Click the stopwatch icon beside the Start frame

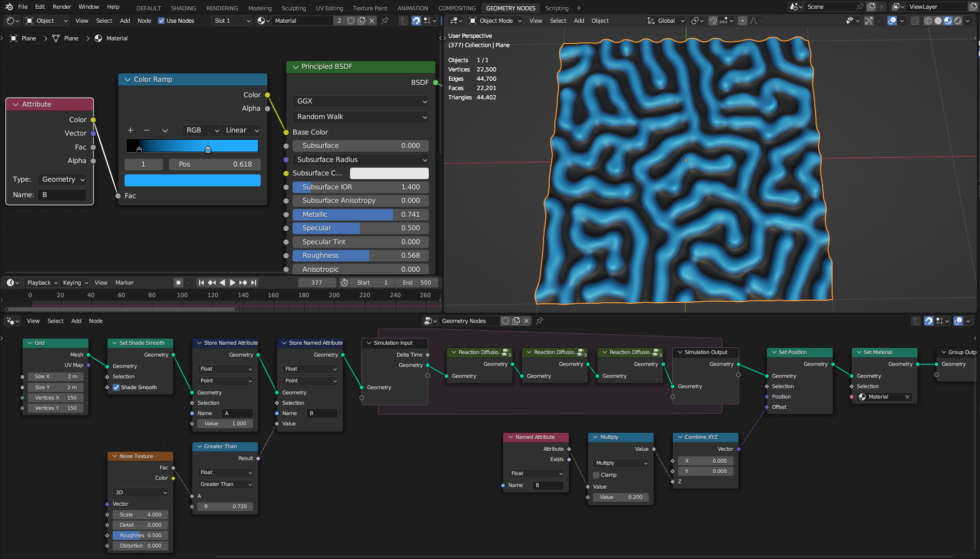[x=344, y=283]
